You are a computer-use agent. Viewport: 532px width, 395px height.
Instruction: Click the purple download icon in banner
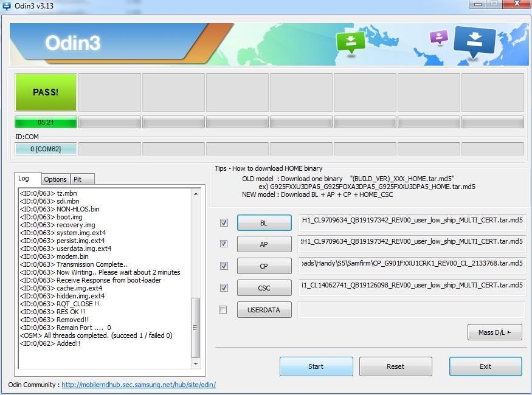(439, 37)
